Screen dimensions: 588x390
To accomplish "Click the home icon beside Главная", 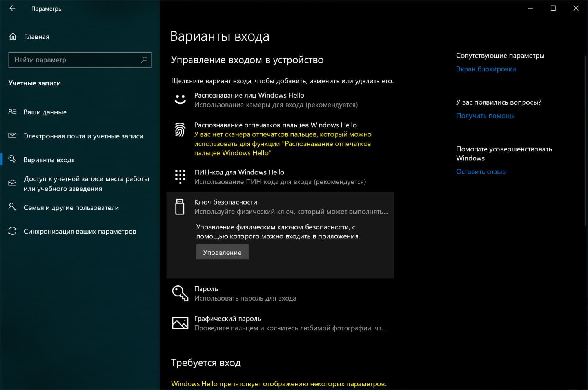I will point(13,36).
